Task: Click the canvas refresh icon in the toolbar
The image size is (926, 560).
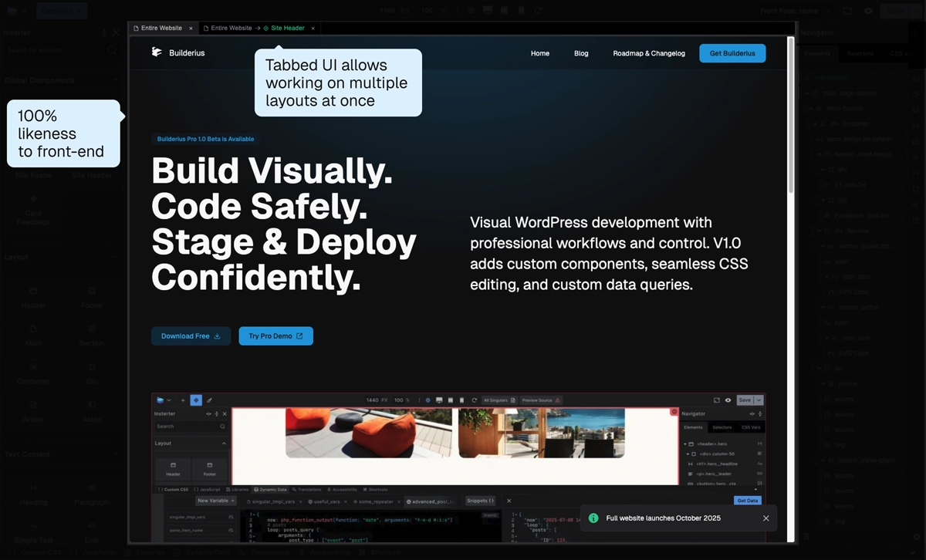Action: click(538, 10)
